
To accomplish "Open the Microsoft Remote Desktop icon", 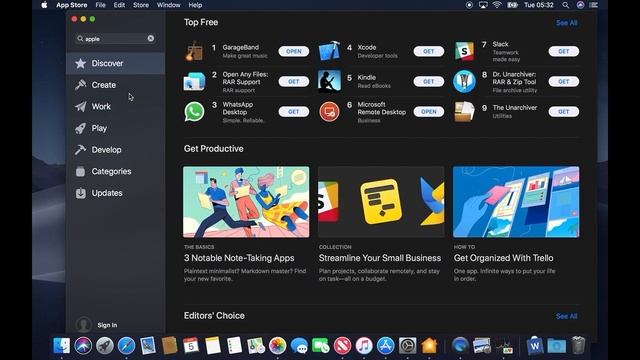I will pos(329,112).
